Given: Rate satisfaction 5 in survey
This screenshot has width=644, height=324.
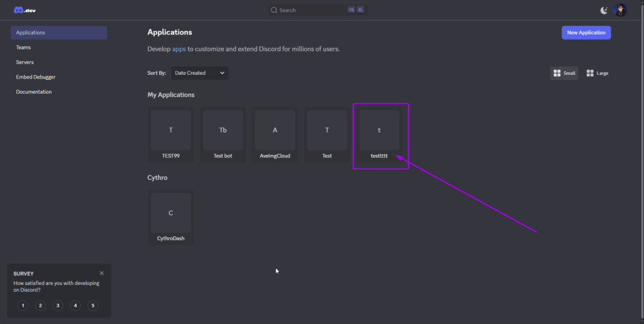Looking at the screenshot, I should 93,306.
